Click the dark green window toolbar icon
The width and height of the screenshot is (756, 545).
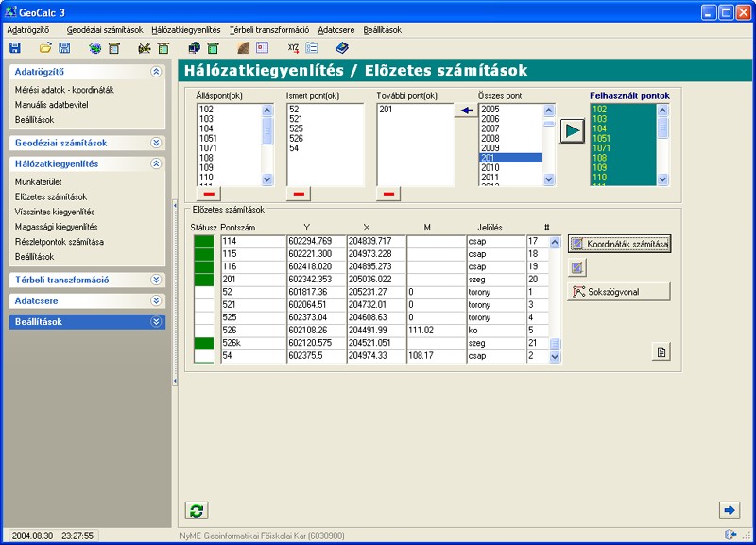[214, 48]
